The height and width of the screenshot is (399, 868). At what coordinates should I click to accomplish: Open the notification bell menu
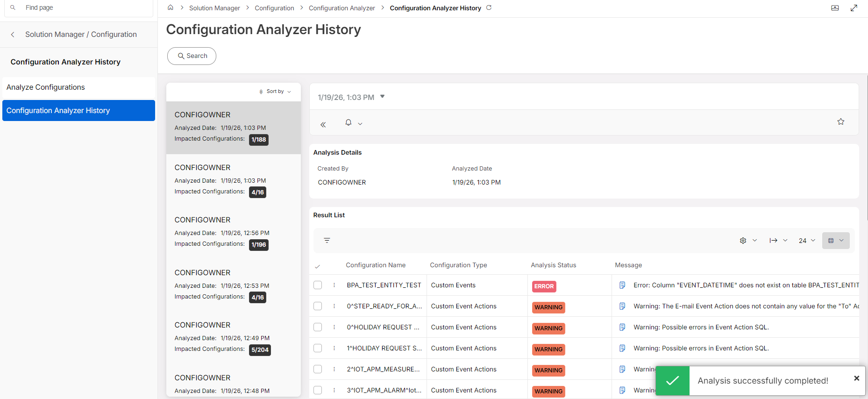pyautogui.click(x=349, y=122)
